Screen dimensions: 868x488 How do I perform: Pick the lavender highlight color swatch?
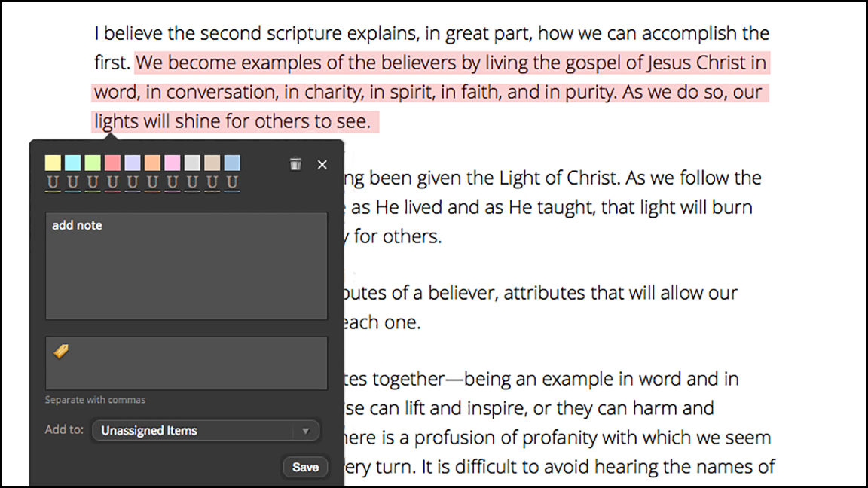point(133,163)
